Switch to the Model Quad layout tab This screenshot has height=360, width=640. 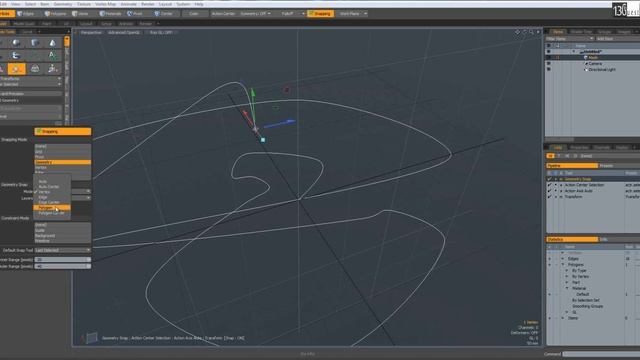pos(24,24)
